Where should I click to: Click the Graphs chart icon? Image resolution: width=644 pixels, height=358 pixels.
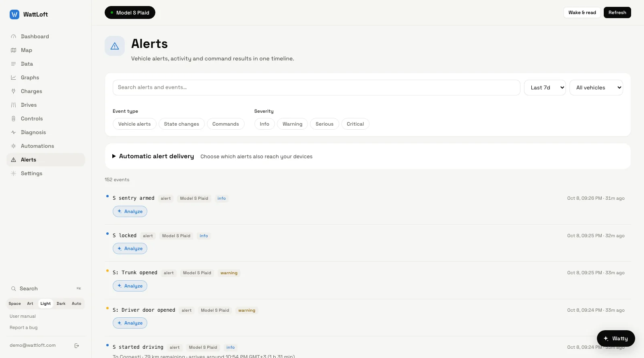tap(13, 78)
